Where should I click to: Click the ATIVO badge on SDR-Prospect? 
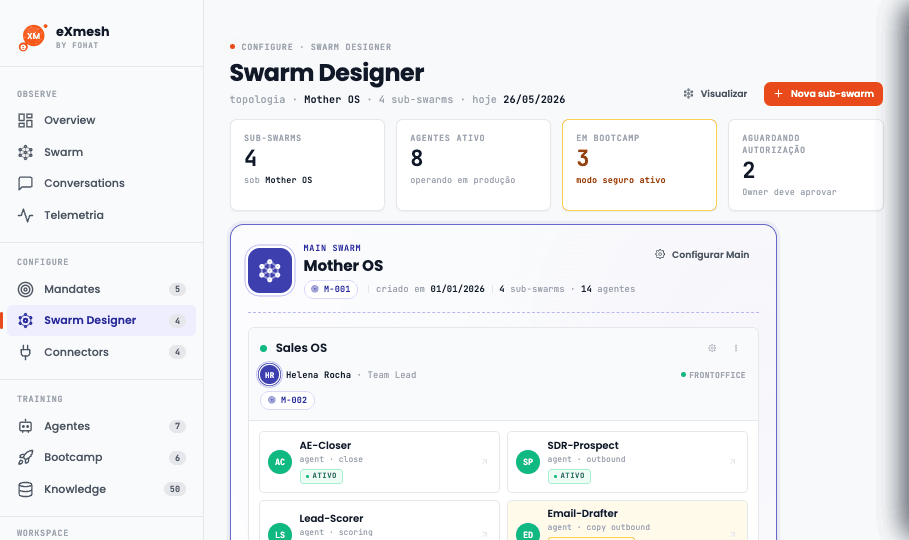coord(569,476)
